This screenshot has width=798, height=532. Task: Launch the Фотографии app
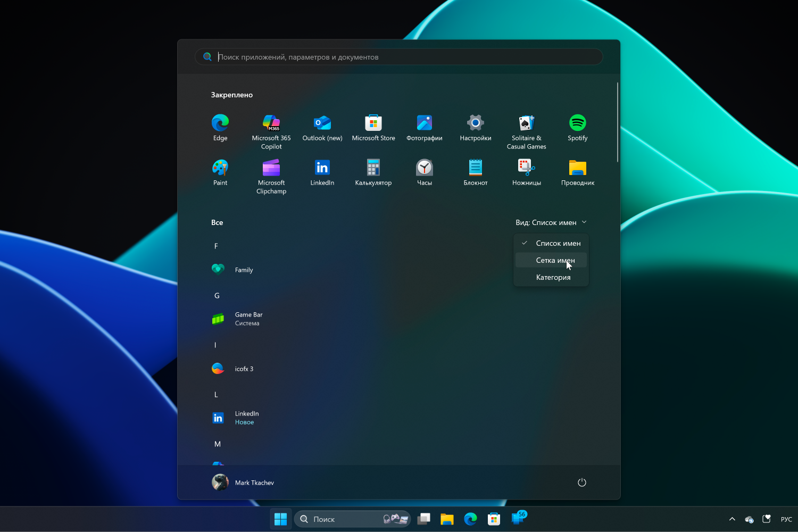(x=425, y=128)
